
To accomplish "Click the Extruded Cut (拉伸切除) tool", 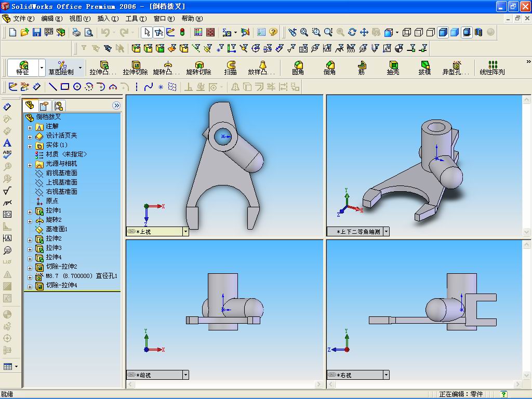I will tap(136, 68).
